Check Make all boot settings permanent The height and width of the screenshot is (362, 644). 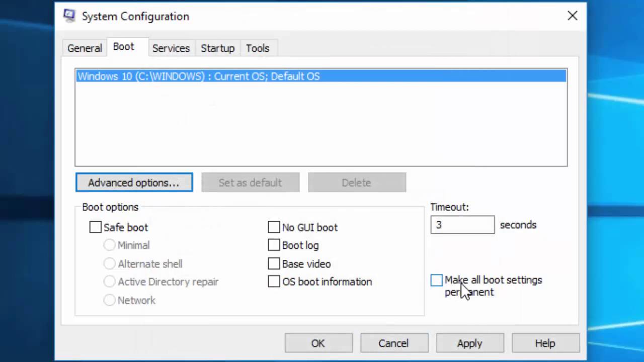pyautogui.click(x=437, y=280)
